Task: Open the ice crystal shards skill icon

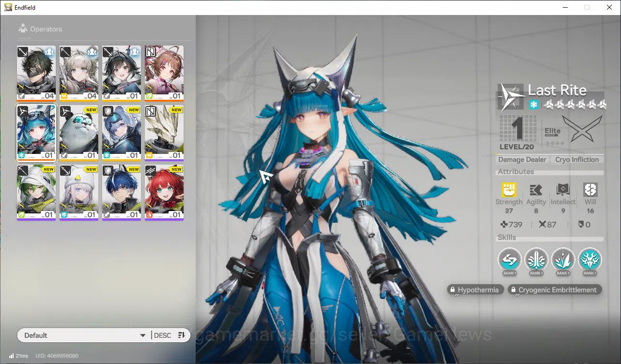Action: [x=563, y=260]
